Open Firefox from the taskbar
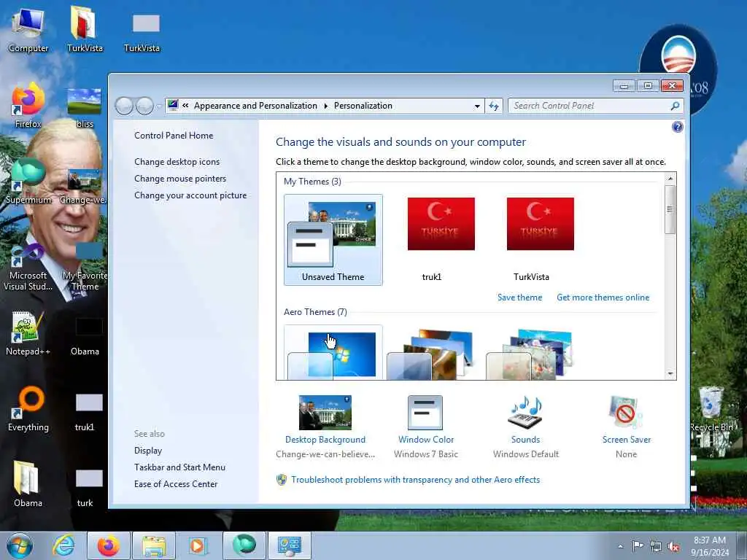The image size is (747, 560). pos(109,545)
